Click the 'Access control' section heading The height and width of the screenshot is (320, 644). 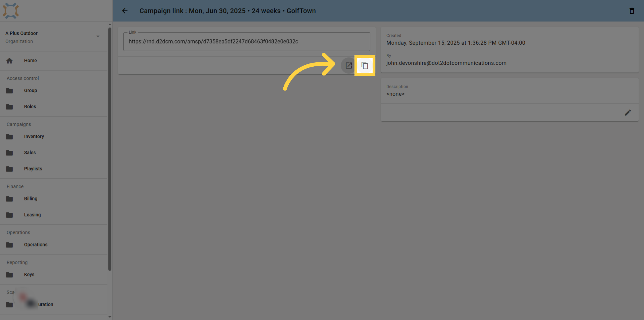coord(23,78)
